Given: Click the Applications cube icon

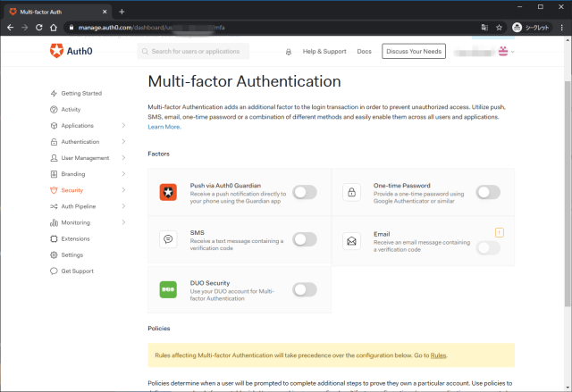Looking at the screenshot, I should 54,125.
